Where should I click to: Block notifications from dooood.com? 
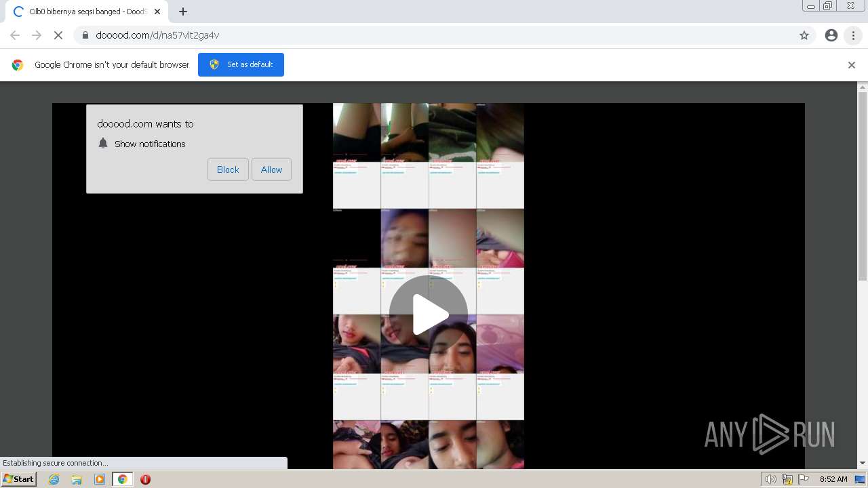pos(228,169)
